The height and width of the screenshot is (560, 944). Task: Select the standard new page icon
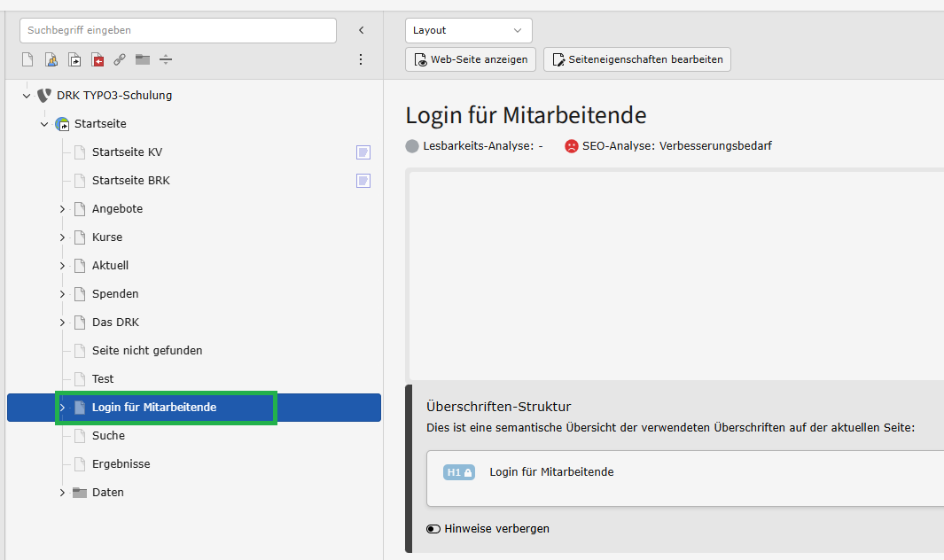pyautogui.click(x=27, y=59)
